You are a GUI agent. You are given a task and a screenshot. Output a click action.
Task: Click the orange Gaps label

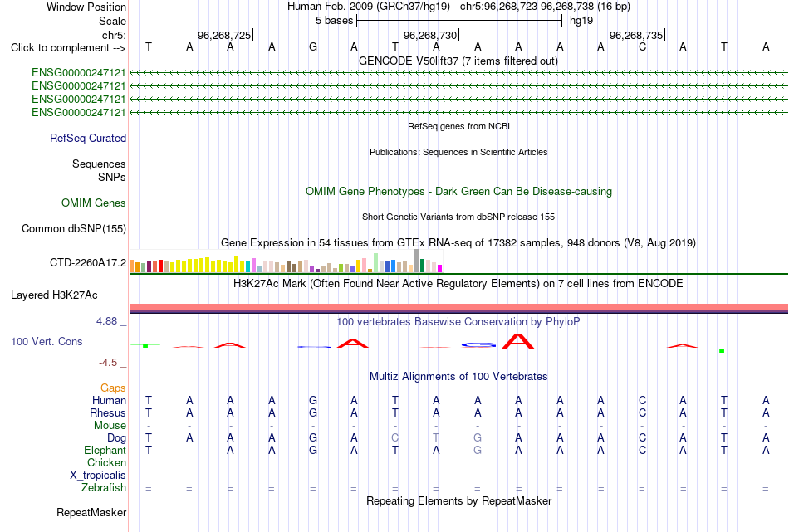(113, 388)
